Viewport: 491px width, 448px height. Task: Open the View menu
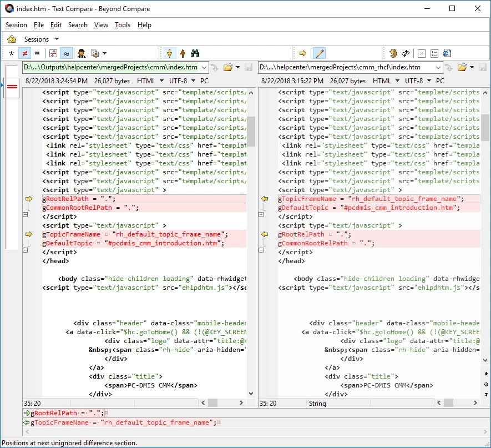point(101,25)
